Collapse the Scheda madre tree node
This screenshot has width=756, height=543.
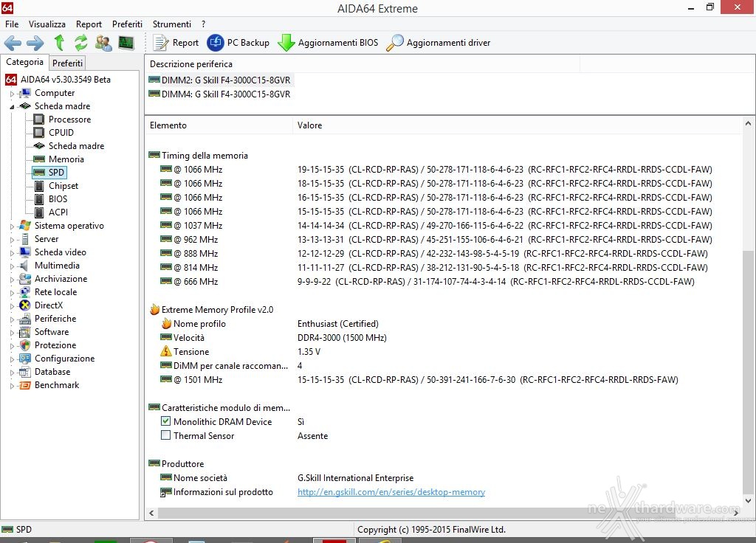(12, 106)
